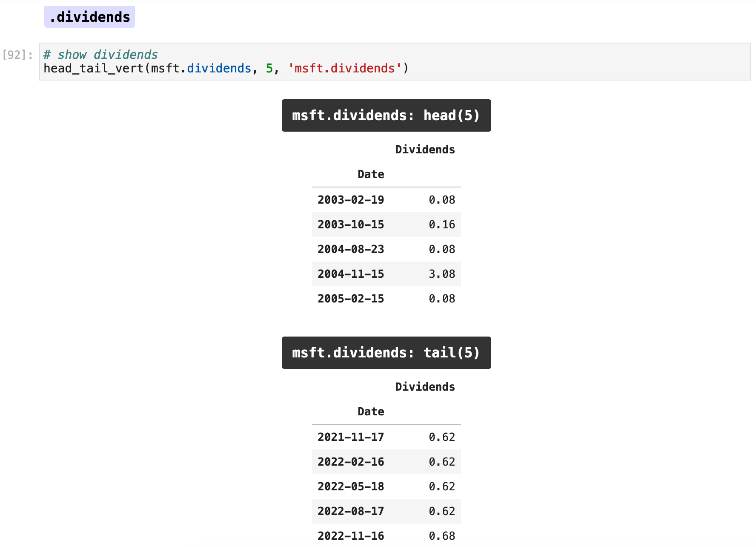
Task: Select the 2022-02-16 date row
Action: coord(386,462)
